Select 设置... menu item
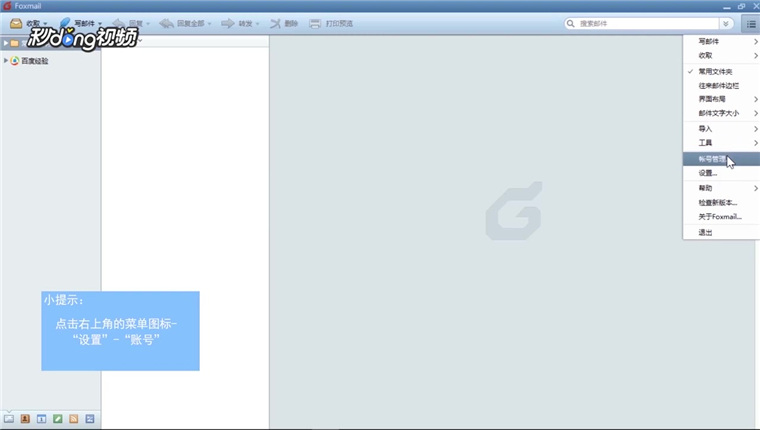This screenshot has height=430, width=760. pos(721,173)
